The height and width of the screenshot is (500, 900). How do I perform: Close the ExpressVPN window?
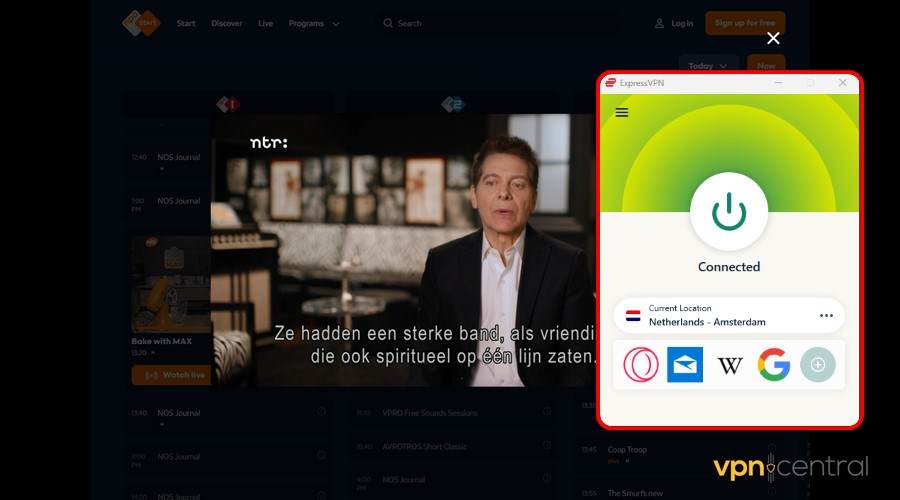(x=843, y=83)
